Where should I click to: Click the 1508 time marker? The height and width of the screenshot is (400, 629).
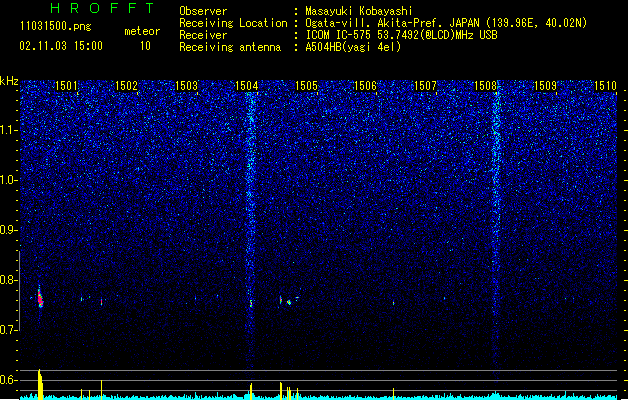pyautogui.click(x=485, y=85)
